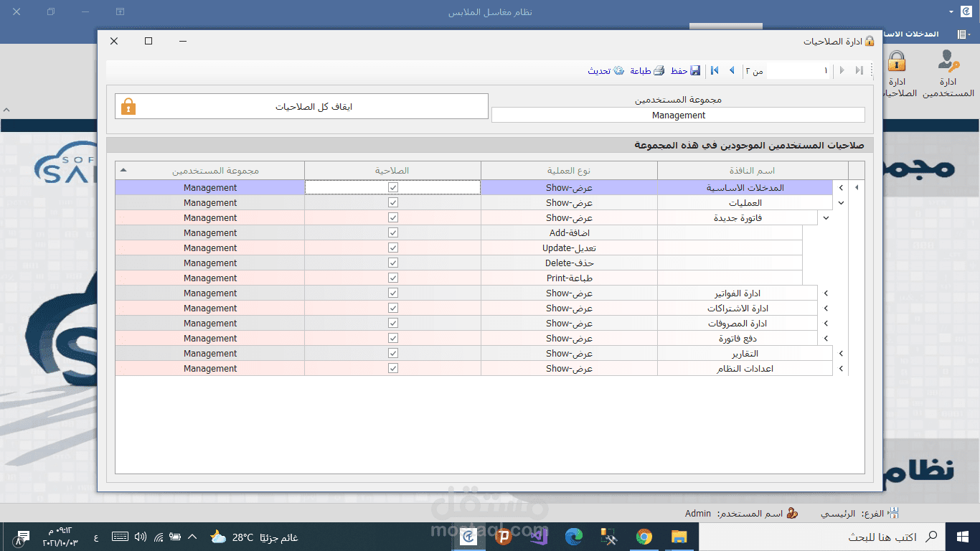
Task: Toggle permission checkbox for المدخلات الاساسية row
Action: pos(392,187)
